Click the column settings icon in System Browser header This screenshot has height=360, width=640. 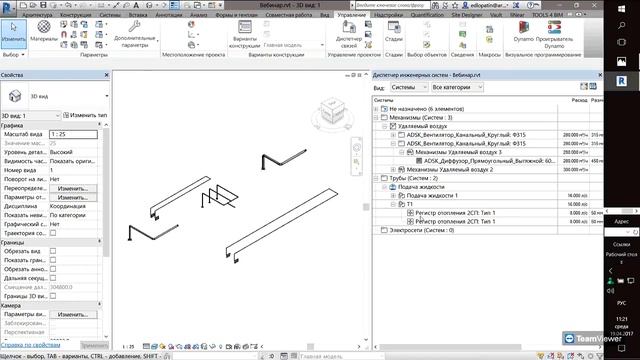593,87
